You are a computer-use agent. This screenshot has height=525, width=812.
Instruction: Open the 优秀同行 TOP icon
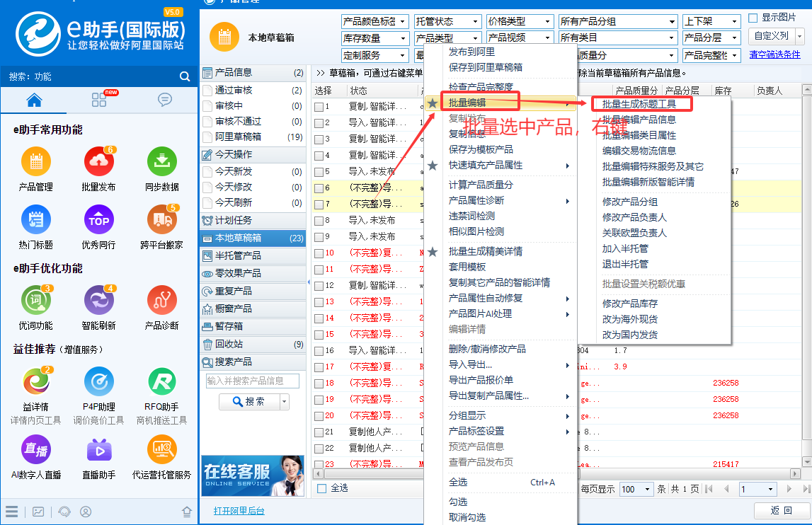coord(98,221)
